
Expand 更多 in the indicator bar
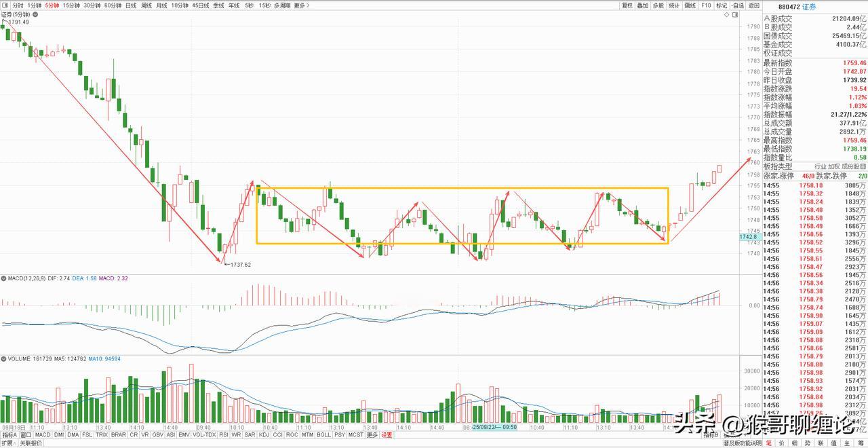click(372, 435)
